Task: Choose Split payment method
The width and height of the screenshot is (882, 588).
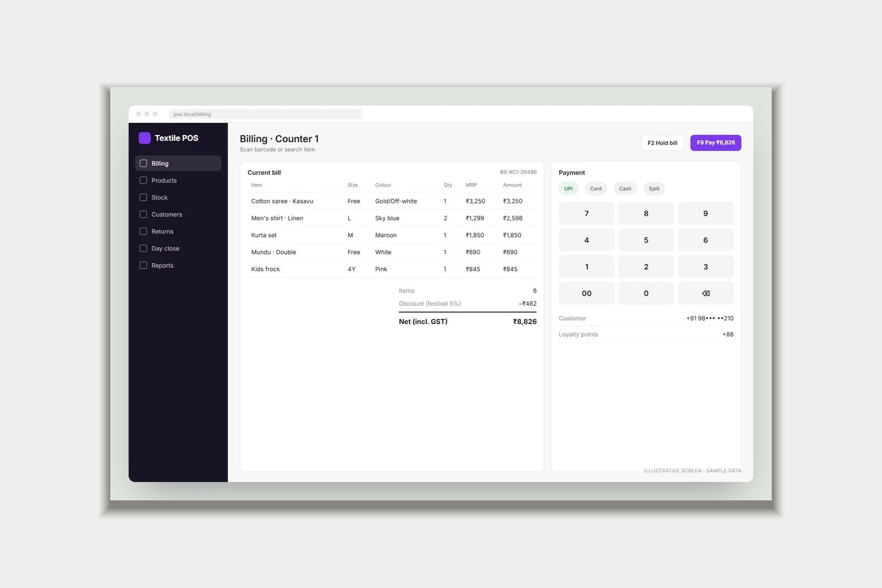Action: (654, 188)
